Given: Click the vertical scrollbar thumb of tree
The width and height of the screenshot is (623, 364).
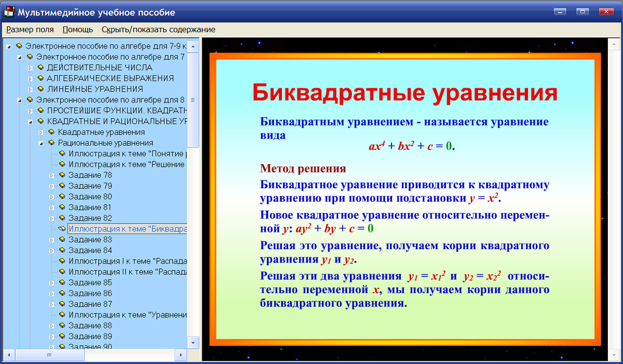Looking at the screenshot, I should [x=193, y=100].
